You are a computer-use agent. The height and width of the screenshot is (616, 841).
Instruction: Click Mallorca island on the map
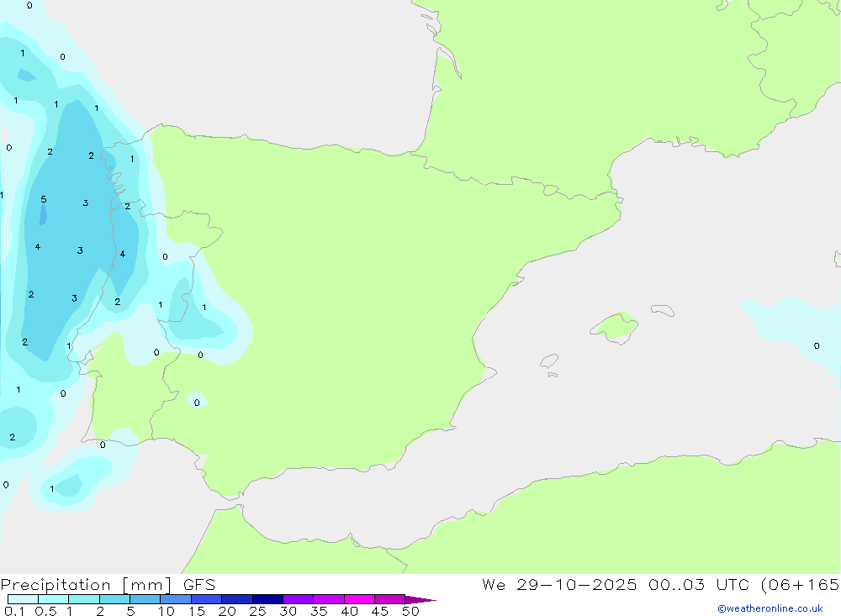[615, 327]
